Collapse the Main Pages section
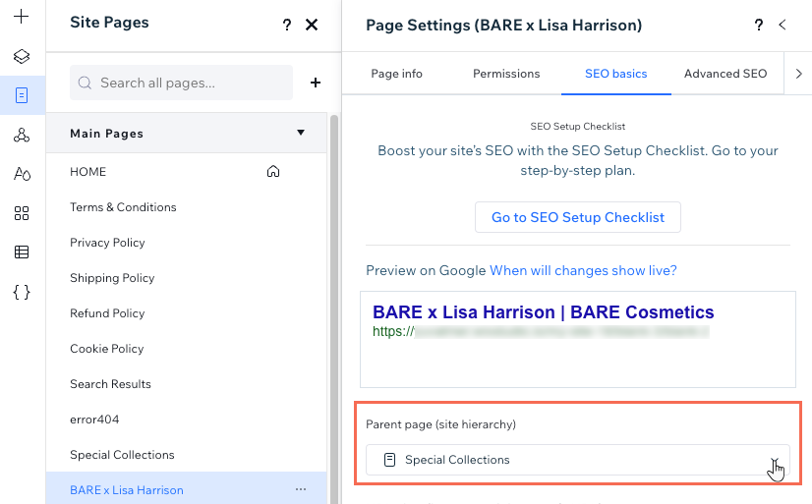This screenshot has width=812, height=504. coord(301,133)
